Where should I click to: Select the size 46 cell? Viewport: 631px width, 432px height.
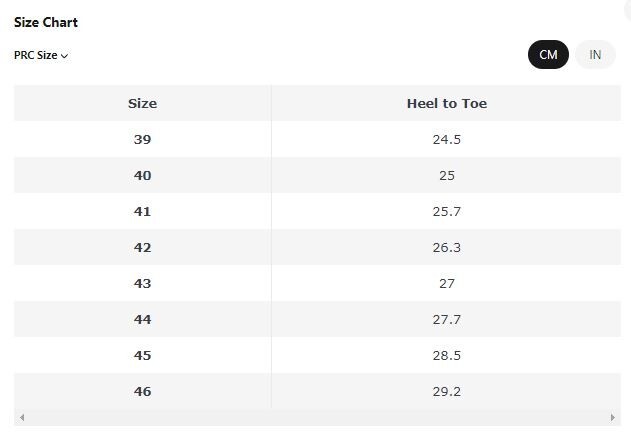click(x=142, y=391)
